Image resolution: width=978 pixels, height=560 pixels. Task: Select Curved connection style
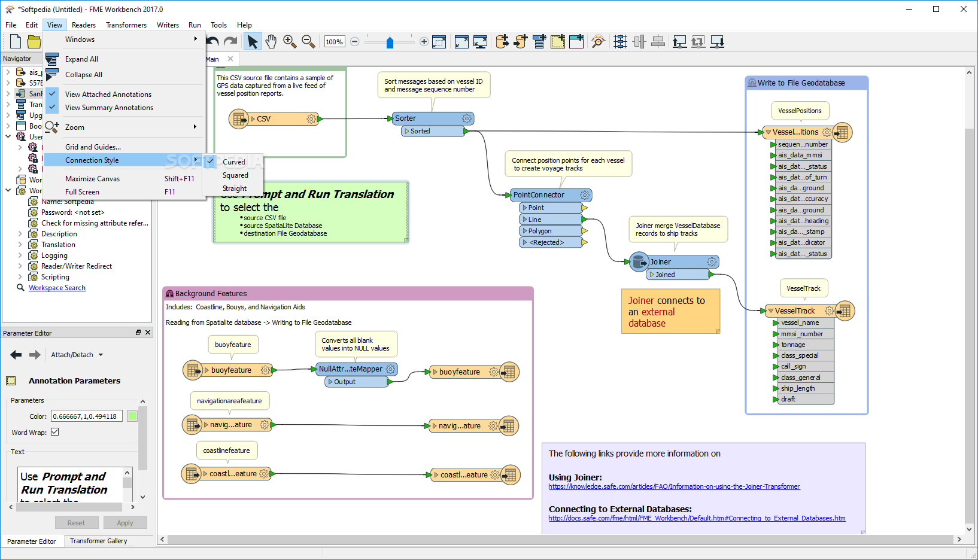click(x=233, y=162)
